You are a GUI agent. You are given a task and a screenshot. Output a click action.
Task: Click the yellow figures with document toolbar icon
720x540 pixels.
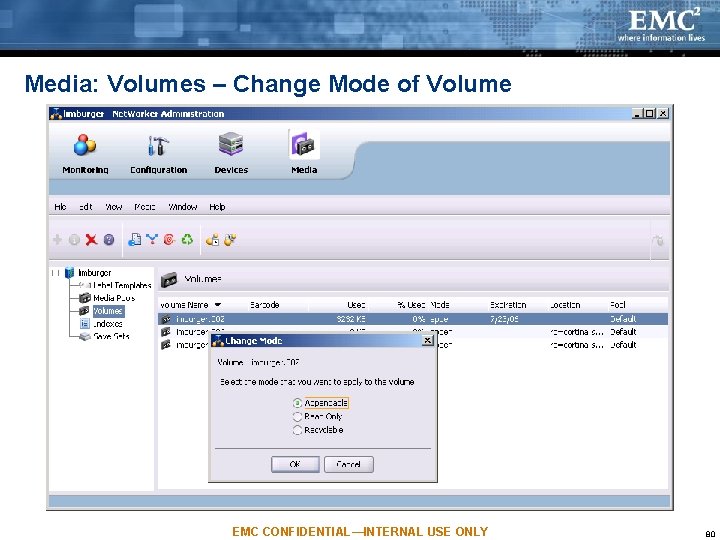click(212, 239)
